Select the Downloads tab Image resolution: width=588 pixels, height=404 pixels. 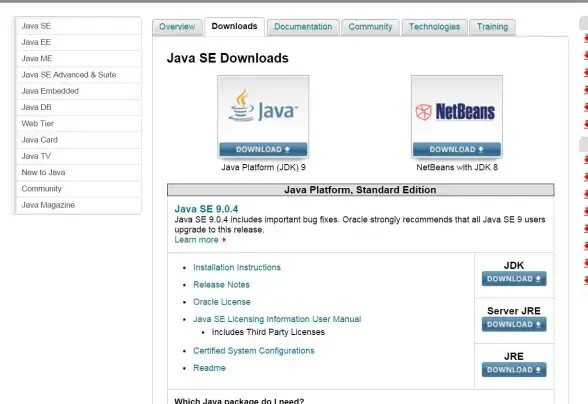tap(234, 27)
